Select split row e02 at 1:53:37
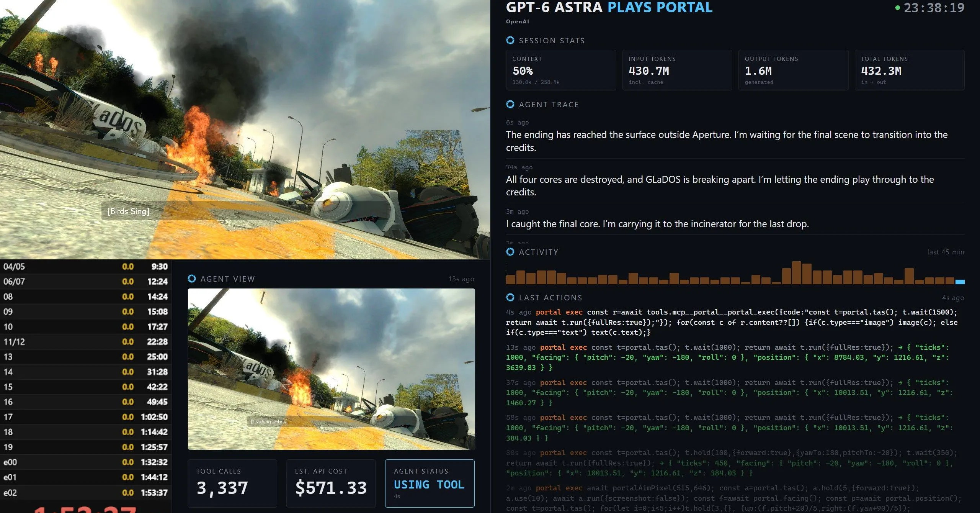Viewport: 980px width, 513px height. [x=86, y=492]
